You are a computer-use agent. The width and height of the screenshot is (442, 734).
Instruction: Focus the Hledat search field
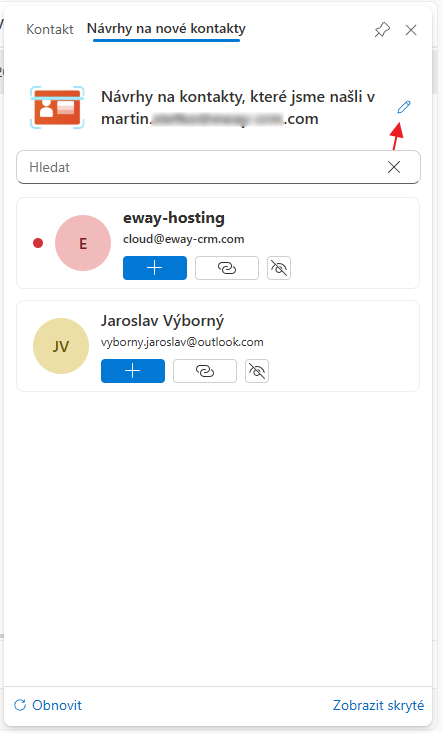point(201,167)
